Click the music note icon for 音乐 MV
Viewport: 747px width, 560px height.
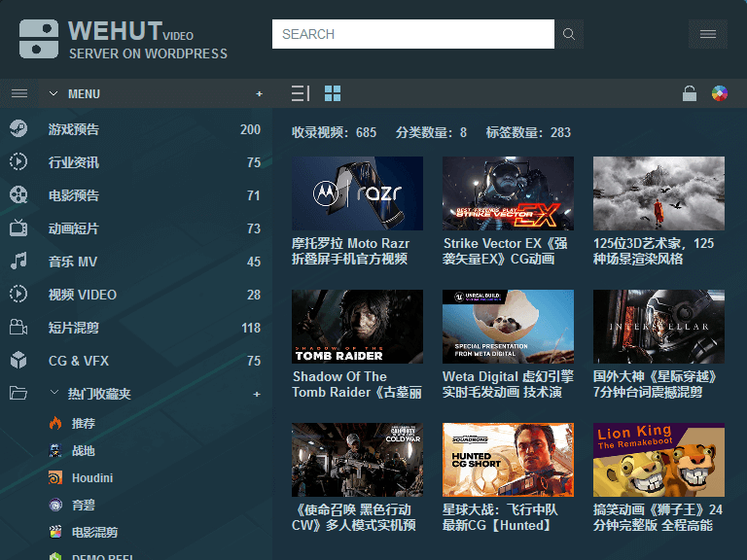pos(18,261)
